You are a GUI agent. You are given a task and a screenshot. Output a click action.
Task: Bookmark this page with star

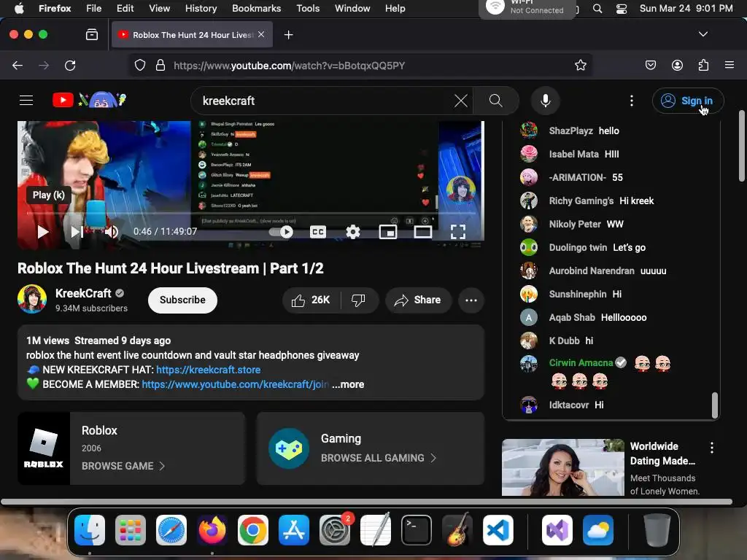pos(580,65)
